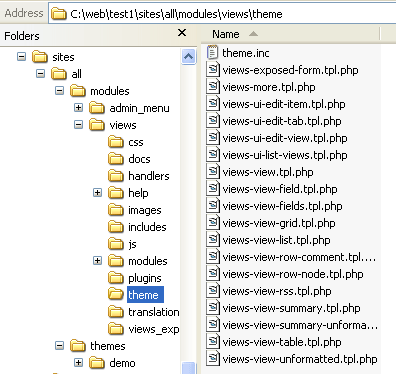396x374 pixels.
Task: Expand the help folder node
Action: (97, 193)
